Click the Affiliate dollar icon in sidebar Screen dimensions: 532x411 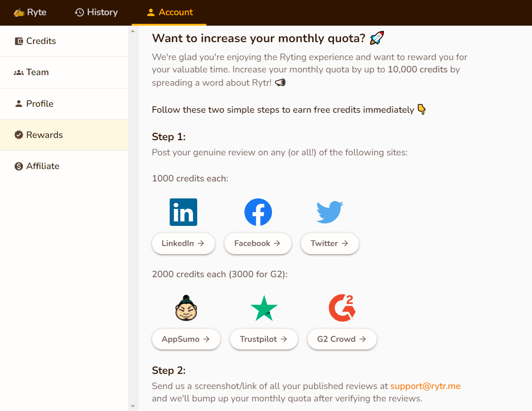(x=19, y=166)
